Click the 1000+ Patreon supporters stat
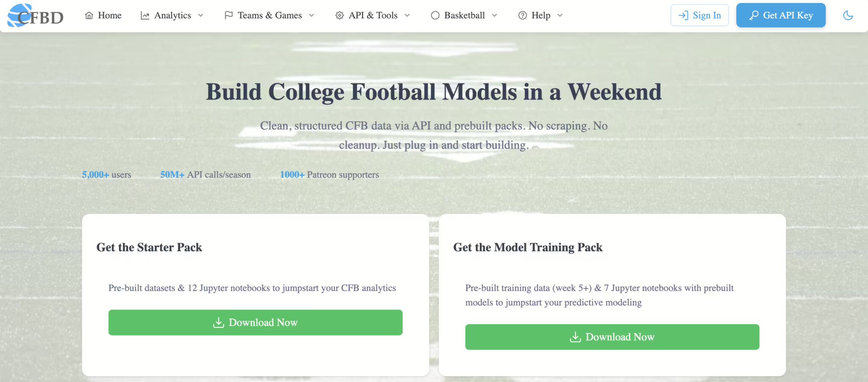Image resolution: width=868 pixels, height=382 pixels. [329, 174]
